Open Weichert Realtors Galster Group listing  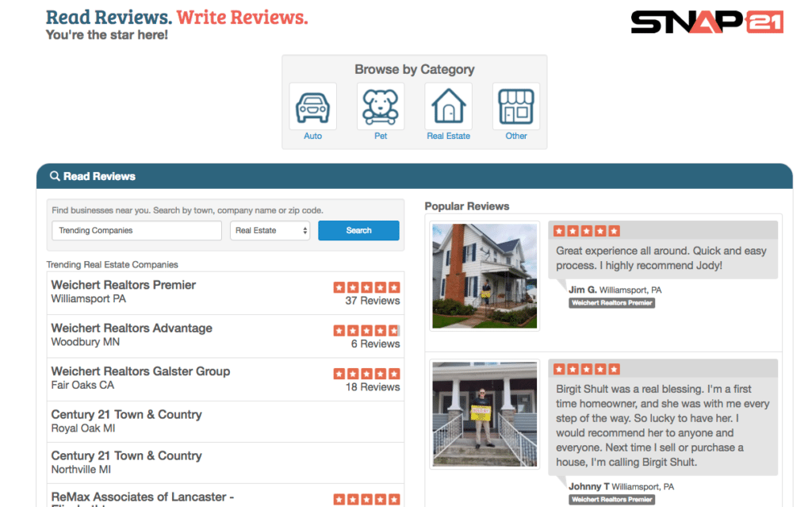click(140, 371)
